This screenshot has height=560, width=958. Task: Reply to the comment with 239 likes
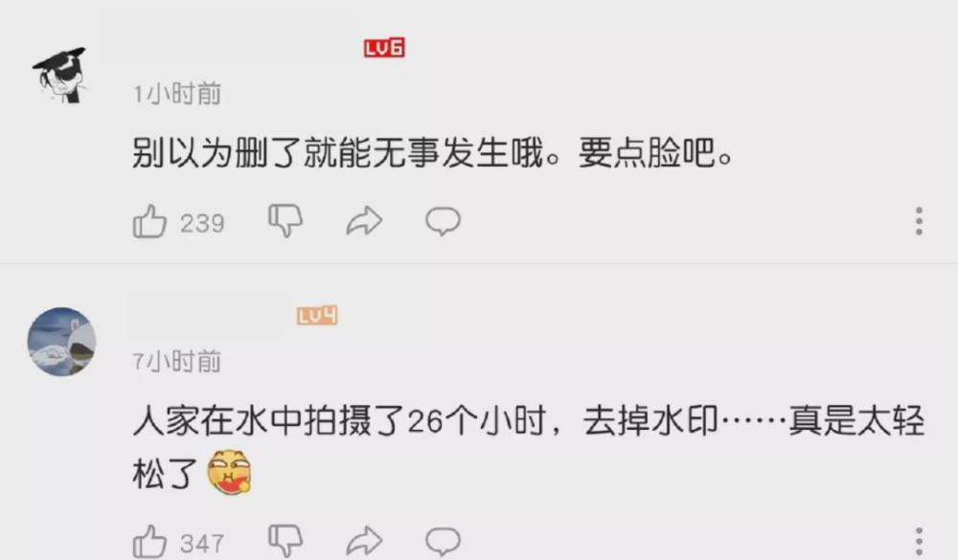[443, 221]
